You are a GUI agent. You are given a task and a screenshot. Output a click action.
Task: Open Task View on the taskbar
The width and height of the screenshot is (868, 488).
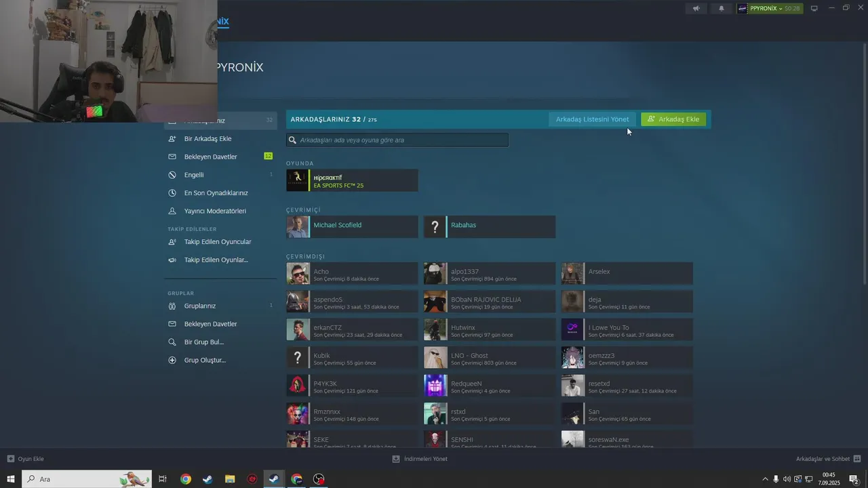(163, 479)
